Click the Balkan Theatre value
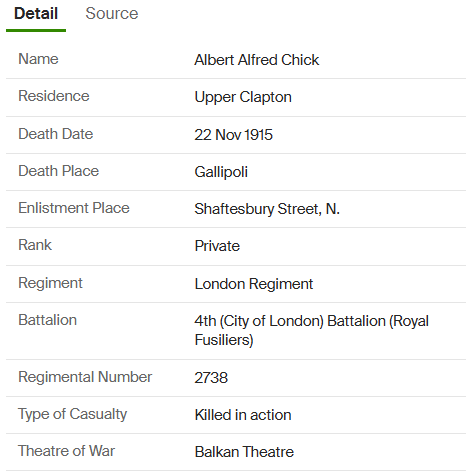466x476 pixels. coord(244,452)
